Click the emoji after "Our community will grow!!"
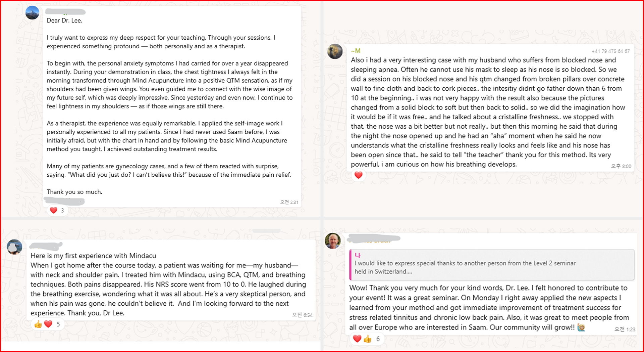The width and height of the screenshot is (644, 352). (581, 327)
